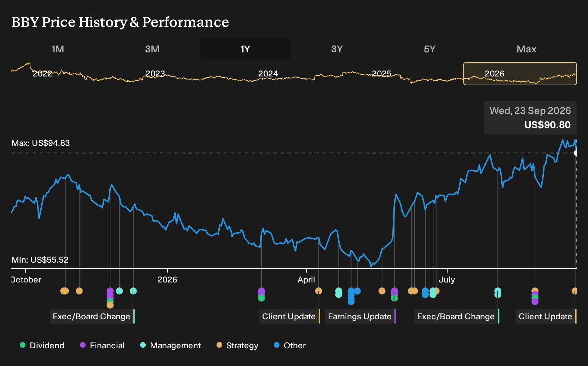588x366 pixels.
Task: Open the right Exec/Board Change event label
Action: (457, 316)
